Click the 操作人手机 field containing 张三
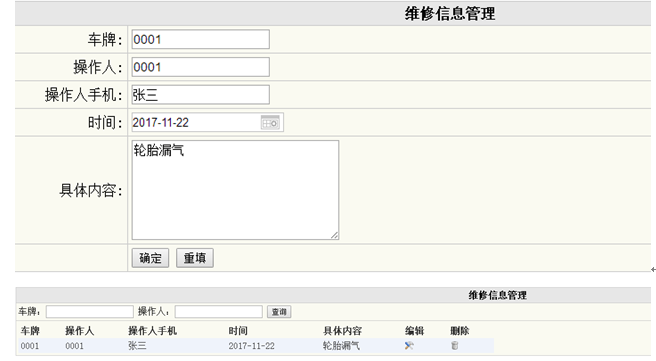 pyautogui.click(x=200, y=95)
